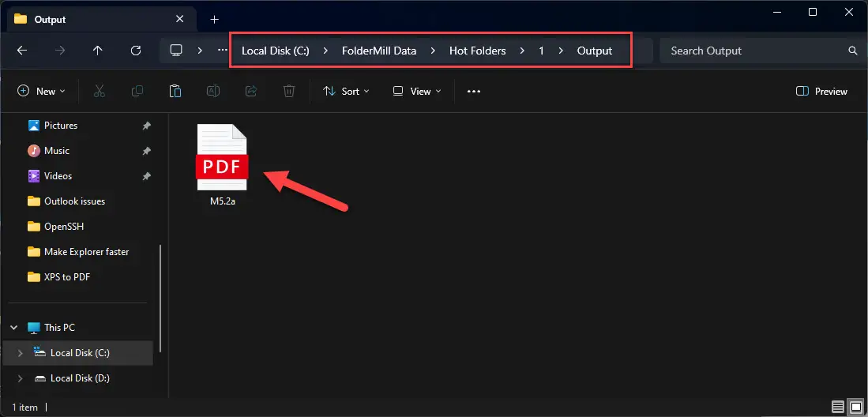Select the M5.2a PDF file
Screen dimensions: 868x417
tap(222, 165)
